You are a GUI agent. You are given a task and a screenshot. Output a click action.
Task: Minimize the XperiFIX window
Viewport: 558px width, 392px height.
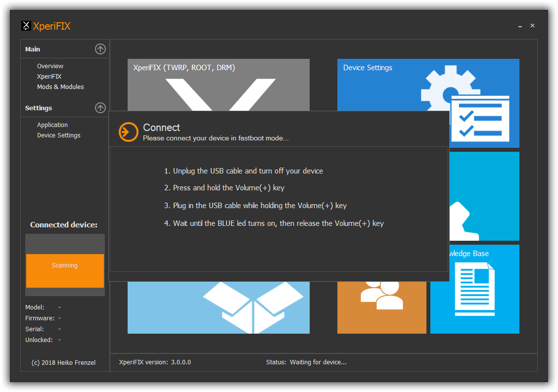click(520, 26)
